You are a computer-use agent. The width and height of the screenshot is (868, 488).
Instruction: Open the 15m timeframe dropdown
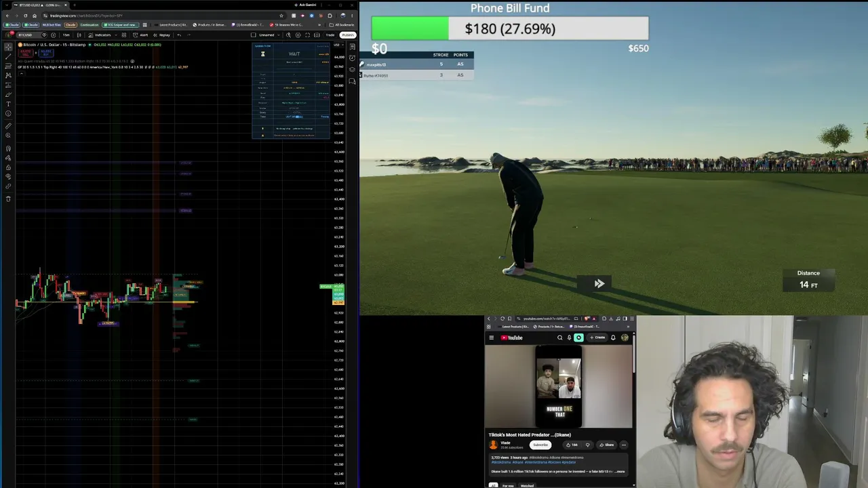(x=66, y=35)
